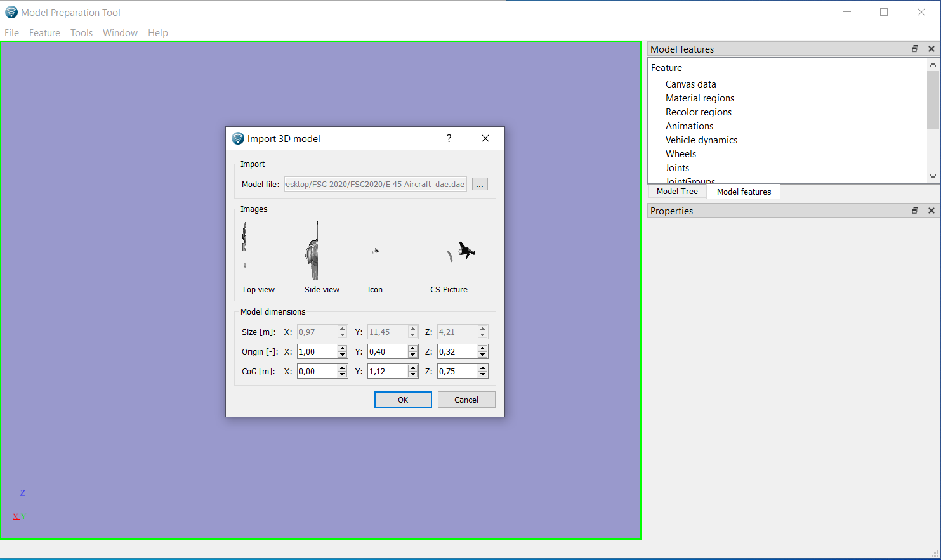Decrease Origin Y with down arrow
Screen dimensions: 941x560
pyautogui.click(x=413, y=355)
